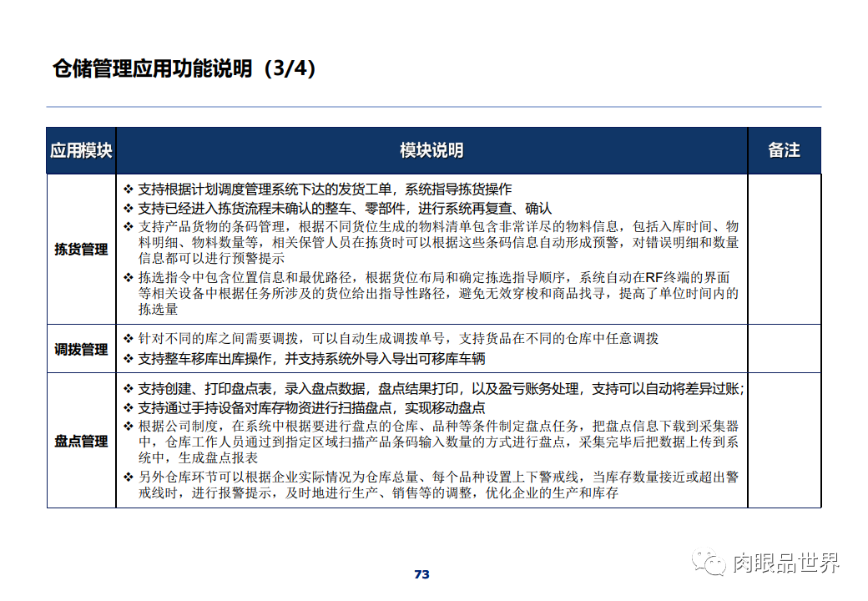Select the diamond bullet before 另外仓库环节 text
The image size is (868, 601).
pos(129,477)
